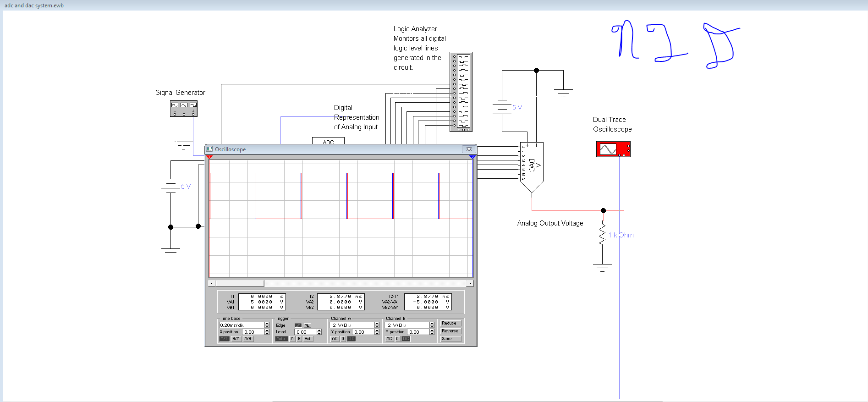The height and width of the screenshot is (402, 868).
Task: Click the Reduce button
Action: (x=451, y=323)
